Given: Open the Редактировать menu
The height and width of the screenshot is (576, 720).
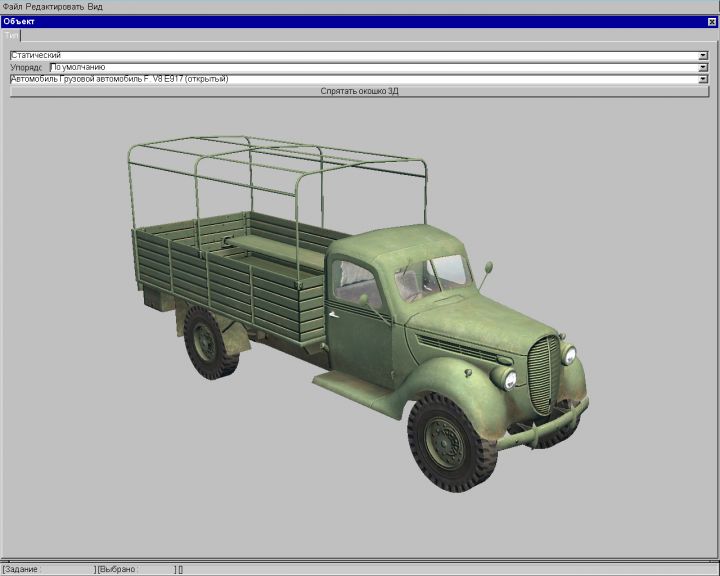Looking at the screenshot, I should click(x=54, y=6).
